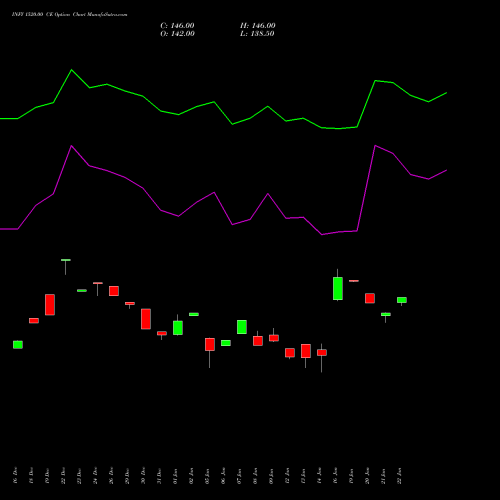Select the 20 Jan date label
The width and height of the screenshot is (500, 500).
(x=367, y=476)
